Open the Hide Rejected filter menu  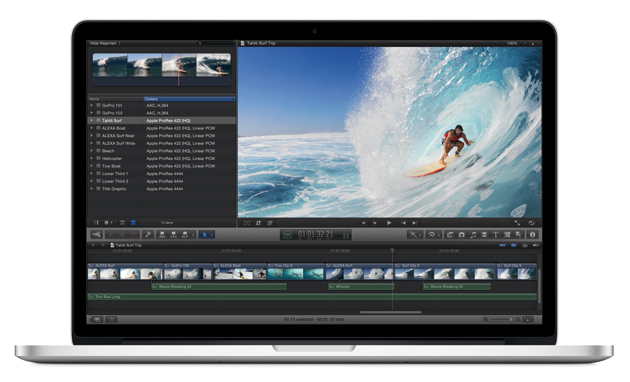[x=105, y=43]
